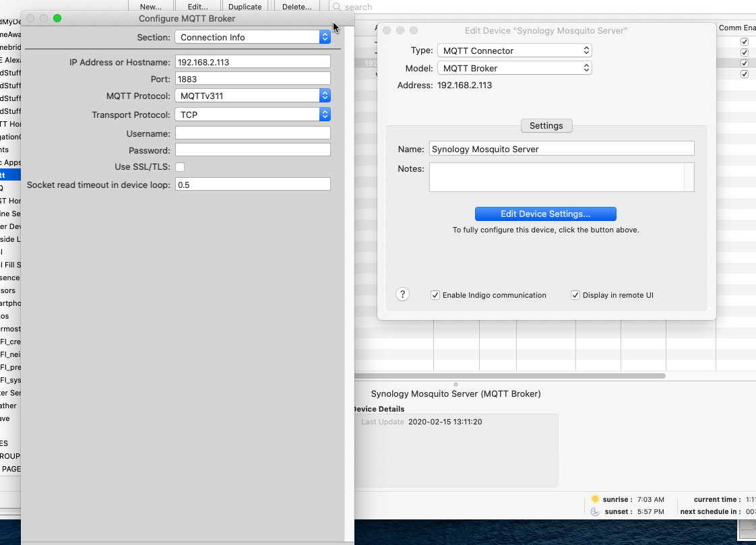Click the sunrise sun icon
Screen dimensions: 756x545
pyautogui.click(x=595, y=499)
